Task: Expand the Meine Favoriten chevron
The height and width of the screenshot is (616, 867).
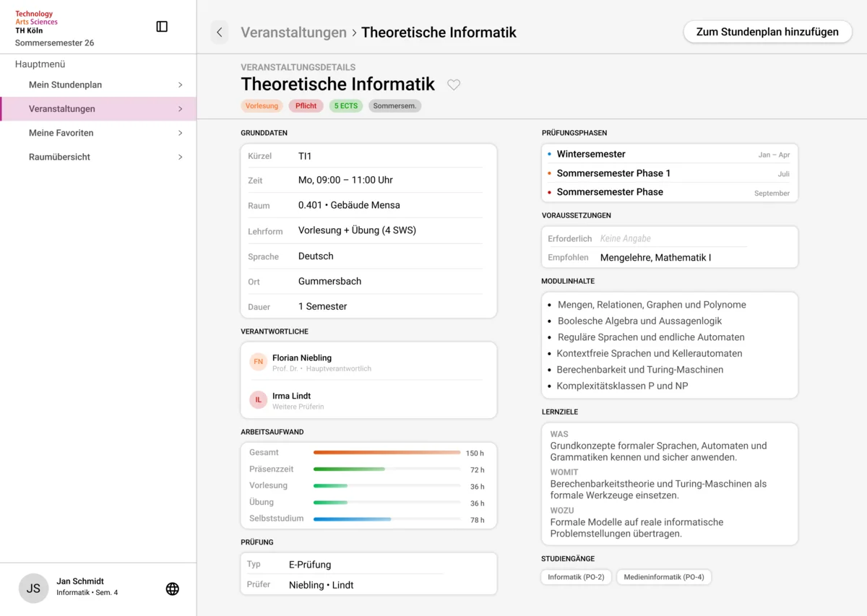Action: coord(180,133)
